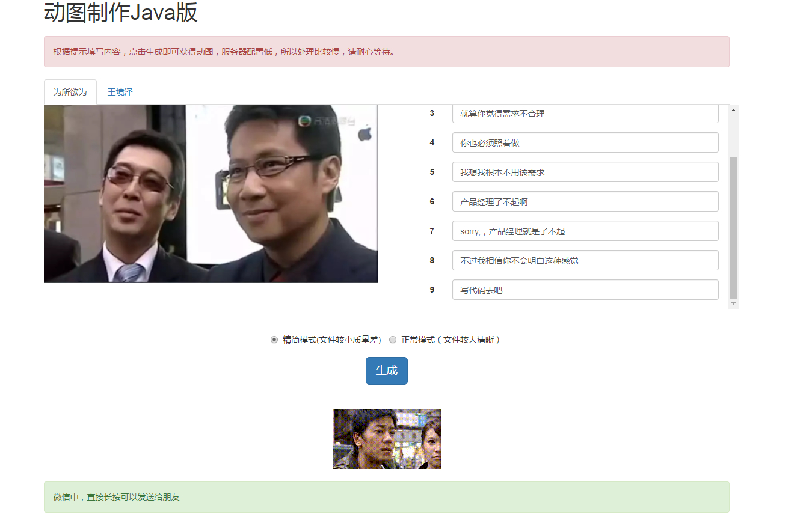Click row number label 5
This screenshot has width=812, height=518.
[x=432, y=172]
